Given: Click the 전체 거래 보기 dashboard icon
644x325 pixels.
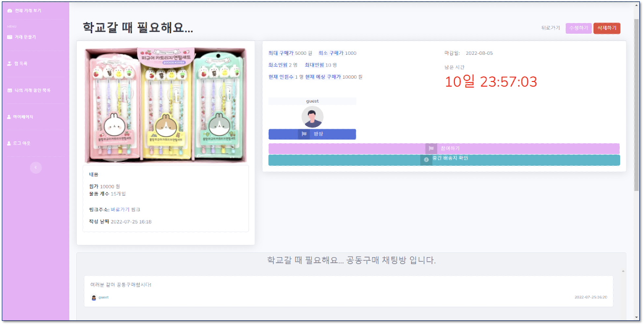Looking at the screenshot, I should pyautogui.click(x=10, y=10).
